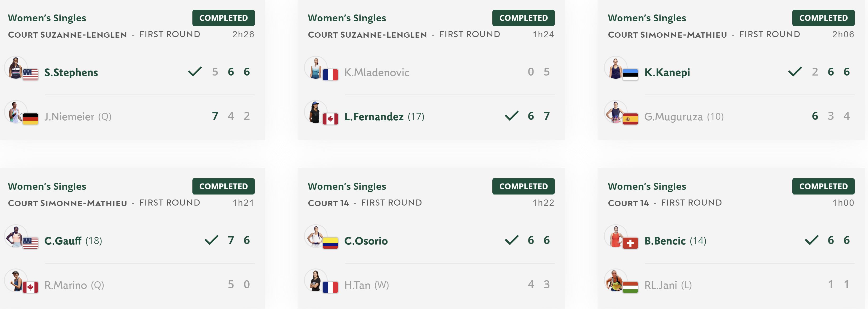The height and width of the screenshot is (309, 868).
Task: Click S.Stephens player photo
Action: pyautogui.click(x=16, y=68)
